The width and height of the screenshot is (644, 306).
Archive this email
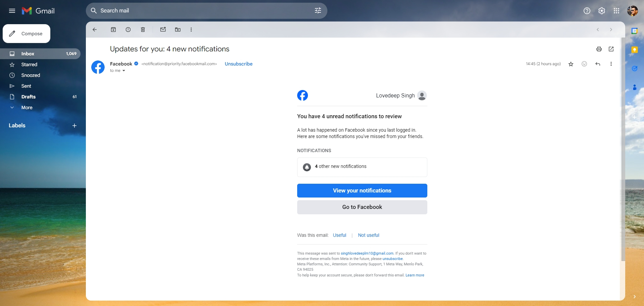(113, 30)
